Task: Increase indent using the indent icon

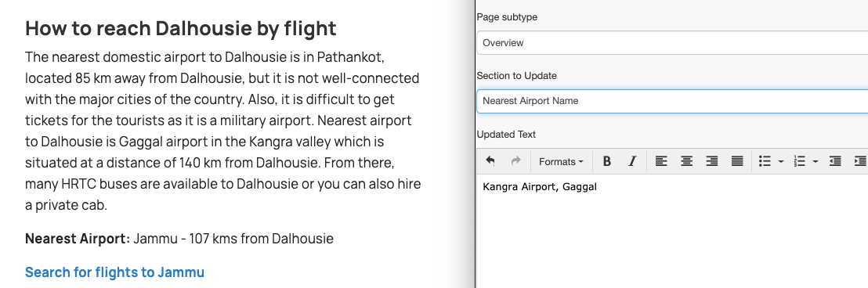Action: tap(859, 161)
